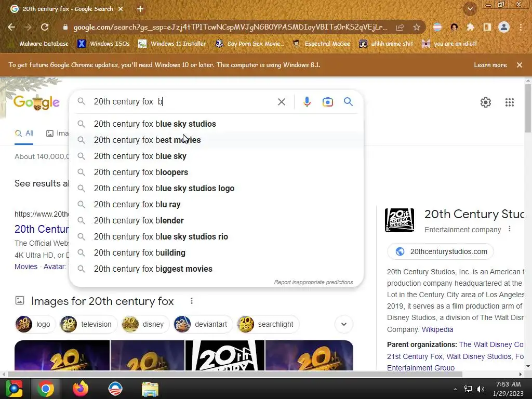Click the address bar URL
532x399 pixels.
230,27
